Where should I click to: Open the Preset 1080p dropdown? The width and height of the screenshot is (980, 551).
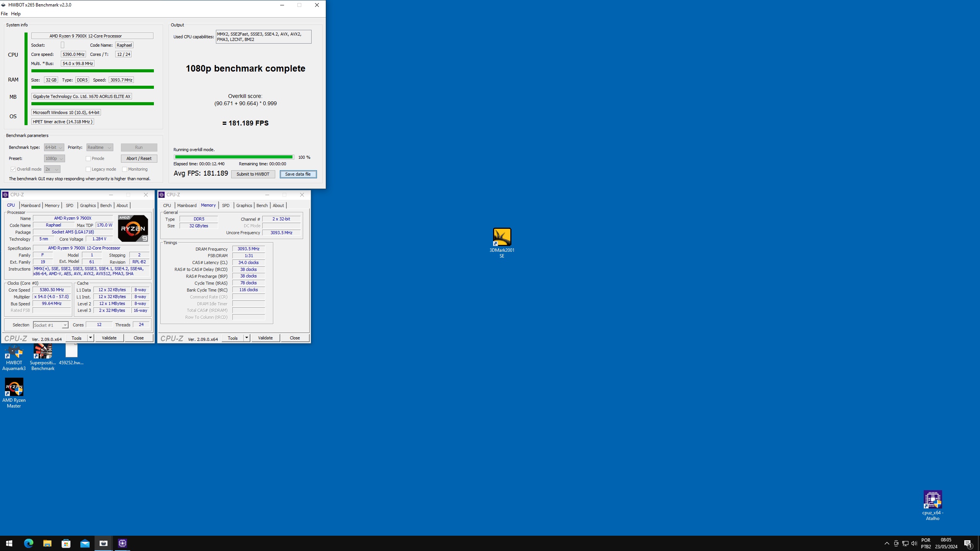54,158
